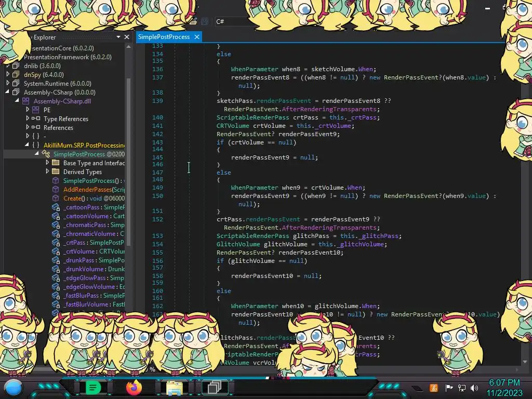Open the Assembly Explorer panel options arrow
This screenshot has width=532, height=399.
click(118, 37)
